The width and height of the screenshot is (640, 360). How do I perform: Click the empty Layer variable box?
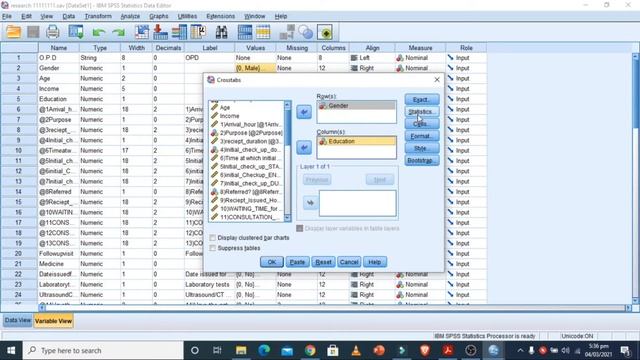[x=357, y=203]
